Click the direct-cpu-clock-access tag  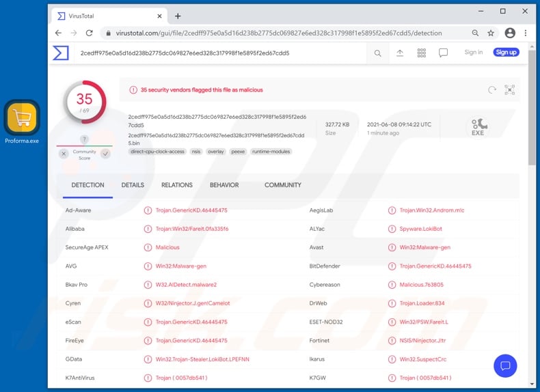click(x=157, y=152)
